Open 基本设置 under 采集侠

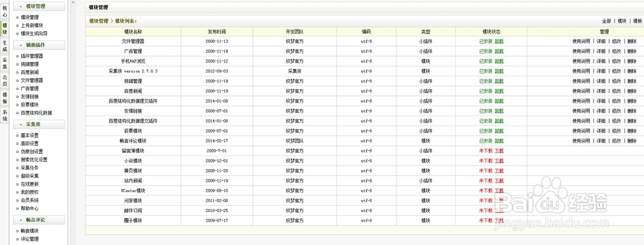30,135
